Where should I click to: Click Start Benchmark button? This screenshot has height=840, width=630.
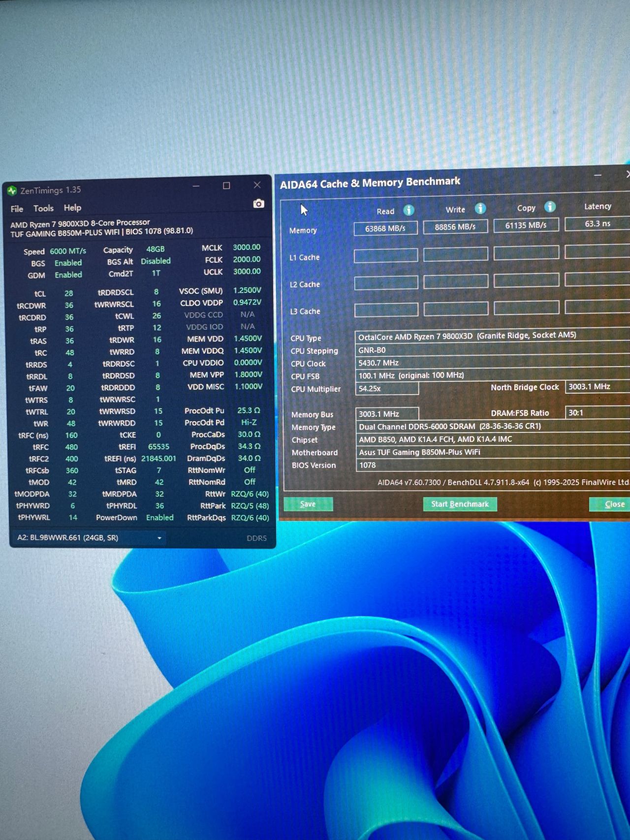[x=460, y=504]
